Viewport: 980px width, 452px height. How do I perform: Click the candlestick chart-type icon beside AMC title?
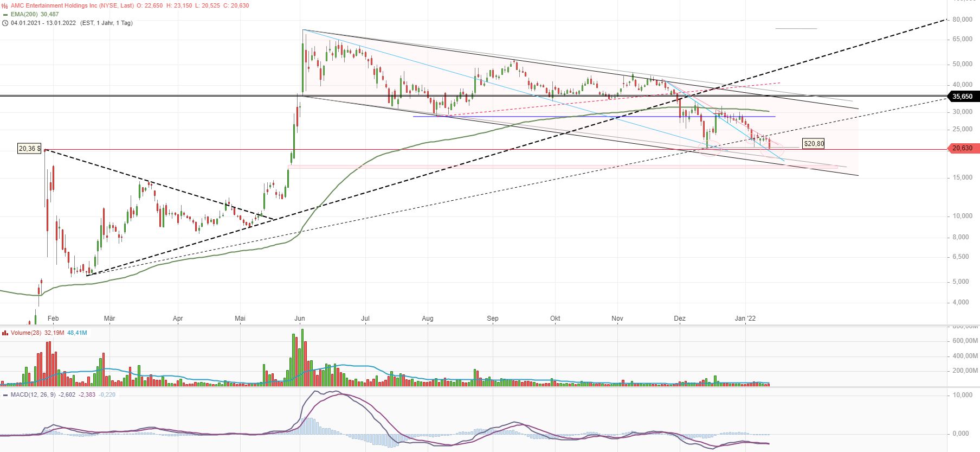click(x=5, y=5)
